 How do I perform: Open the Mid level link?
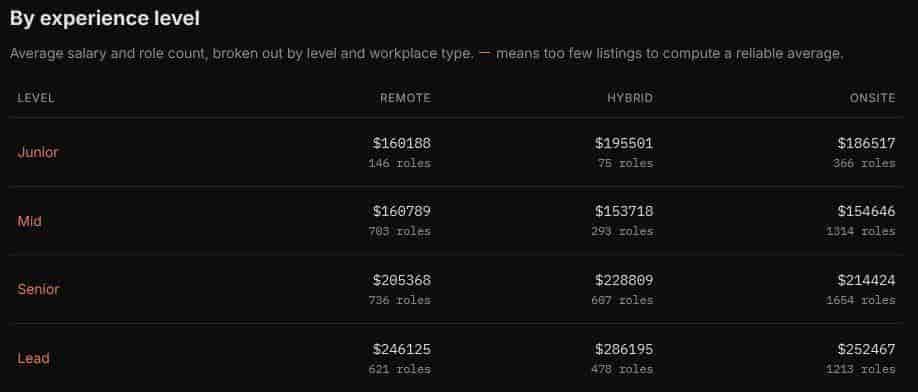29,221
